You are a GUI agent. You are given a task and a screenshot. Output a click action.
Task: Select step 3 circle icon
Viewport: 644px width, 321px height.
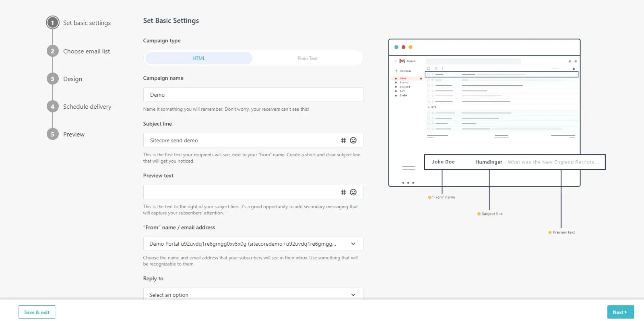coord(52,79)
